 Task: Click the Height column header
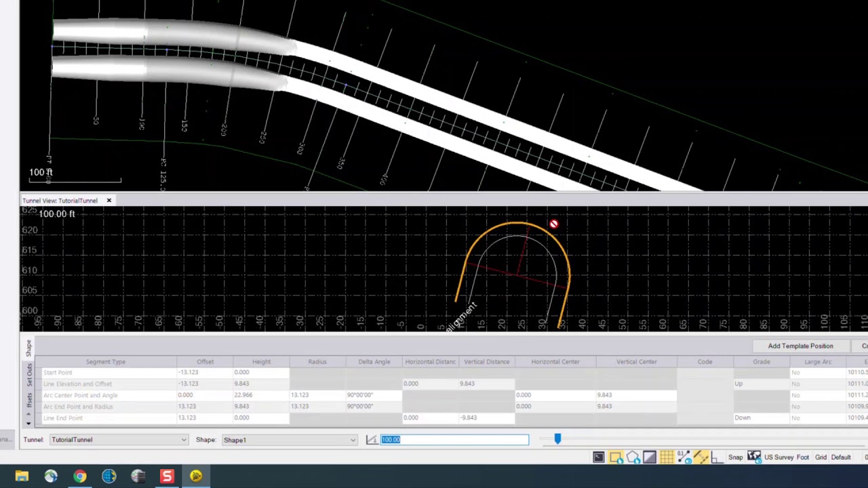tap(261, 362)
